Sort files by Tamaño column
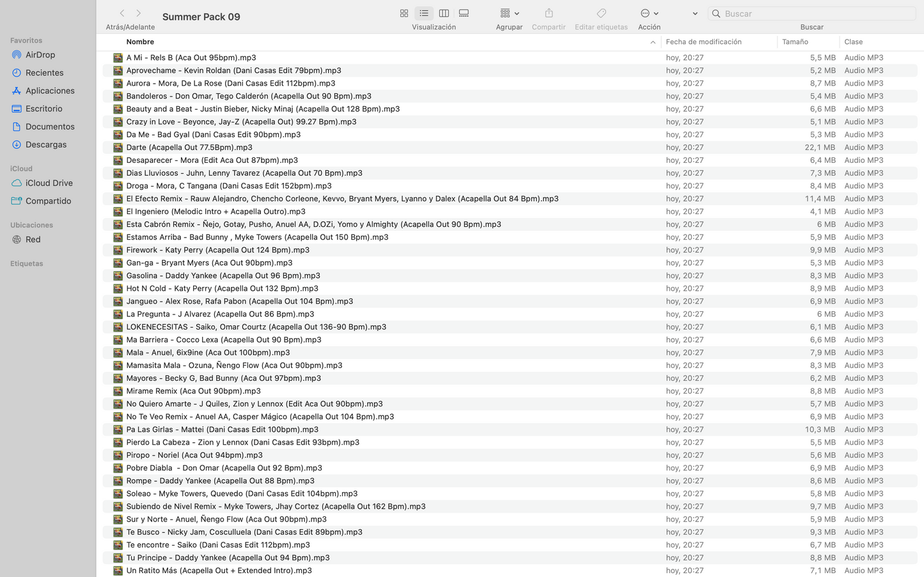Image resolution: width=924 pixels, height=577 pixels. (795, 42)
